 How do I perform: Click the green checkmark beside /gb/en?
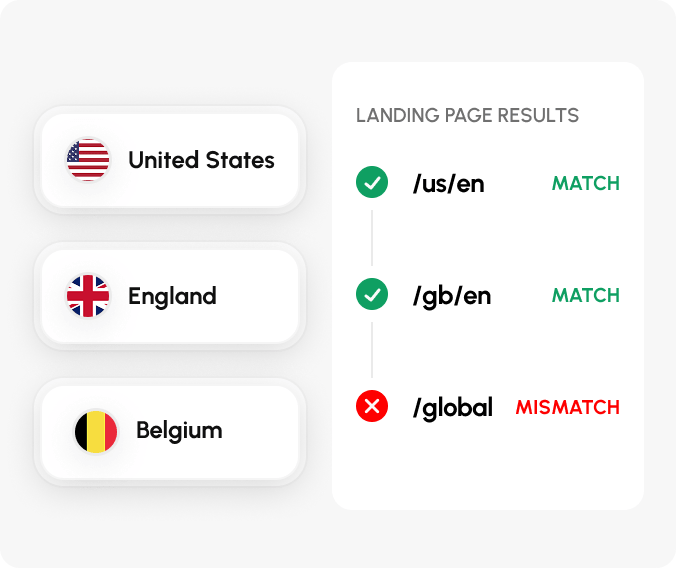tap(372, 294)
